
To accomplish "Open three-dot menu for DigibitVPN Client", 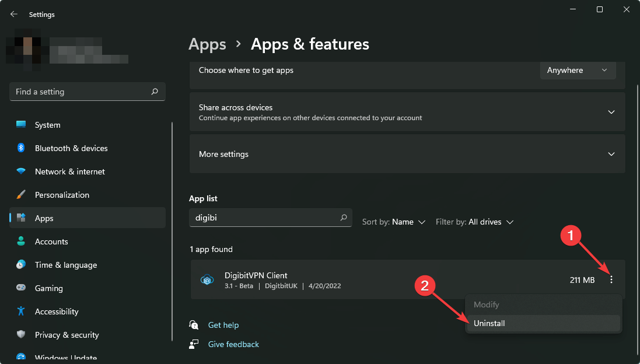I will click(611, 280).
